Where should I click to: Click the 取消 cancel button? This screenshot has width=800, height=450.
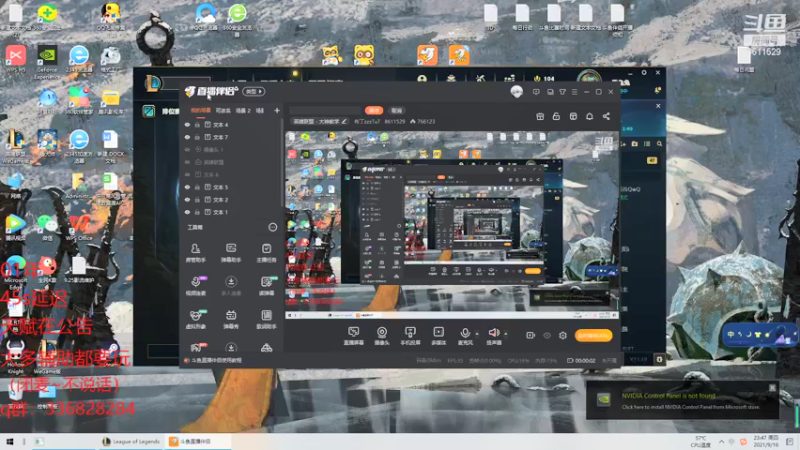tap(396, 110)
